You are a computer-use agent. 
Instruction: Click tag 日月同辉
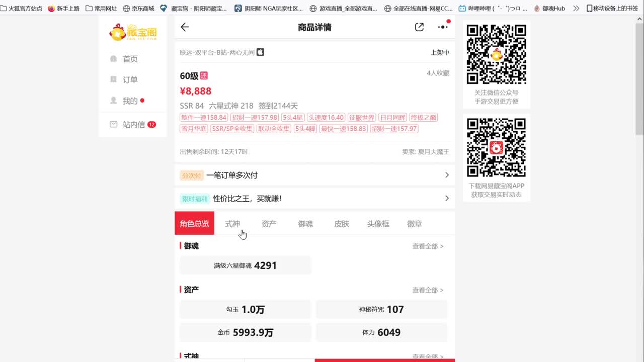tap(392, 118)
